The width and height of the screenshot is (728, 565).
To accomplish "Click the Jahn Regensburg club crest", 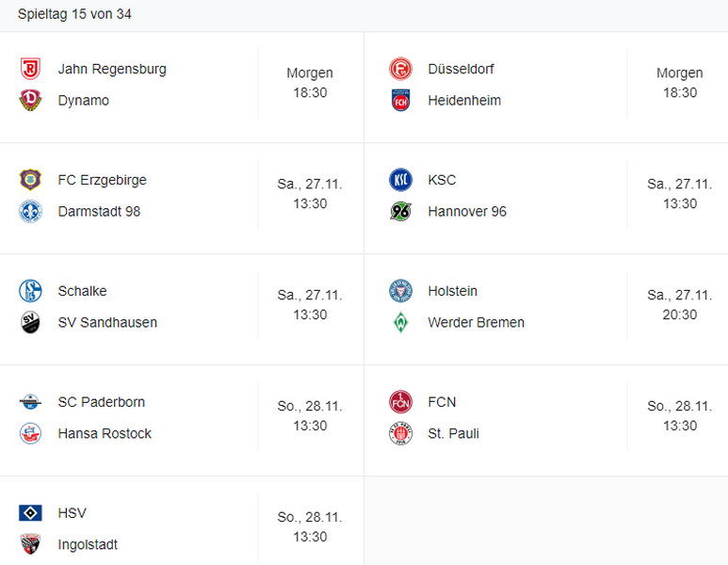I will tap(30, 69).
